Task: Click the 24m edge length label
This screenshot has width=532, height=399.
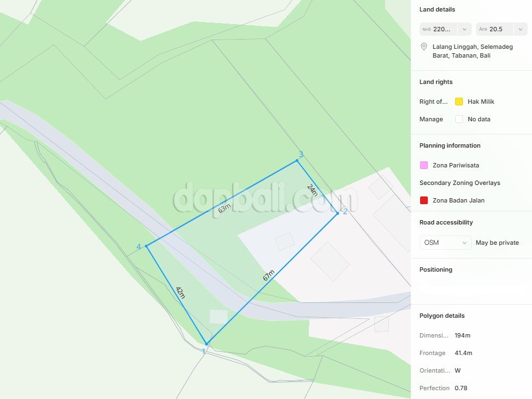Action: [312, 190]
